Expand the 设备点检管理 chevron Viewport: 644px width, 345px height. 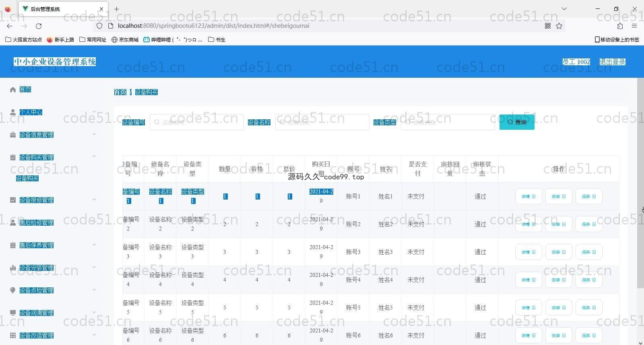click(94, 290)
